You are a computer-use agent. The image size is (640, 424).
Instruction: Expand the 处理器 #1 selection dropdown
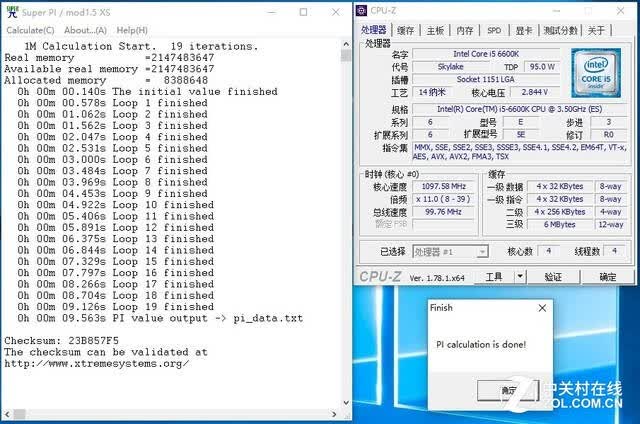pyautogui.click(x=482, y=252)
